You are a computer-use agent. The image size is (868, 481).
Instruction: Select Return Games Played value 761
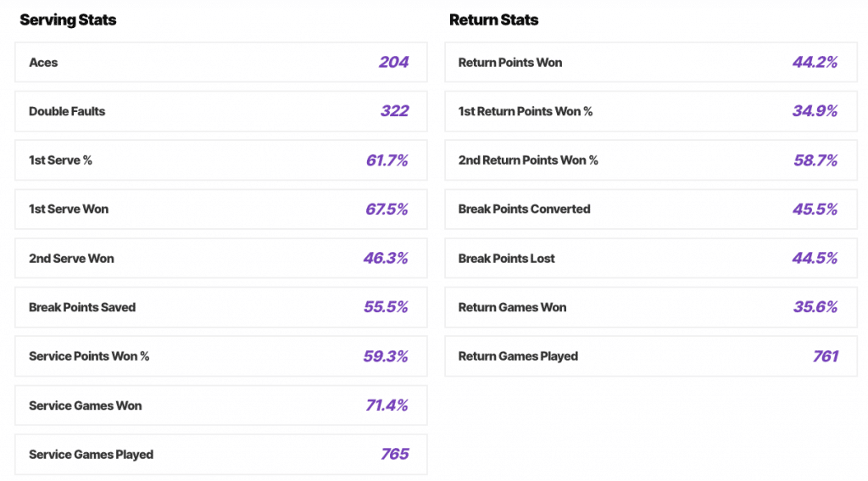tap(826, 355)
